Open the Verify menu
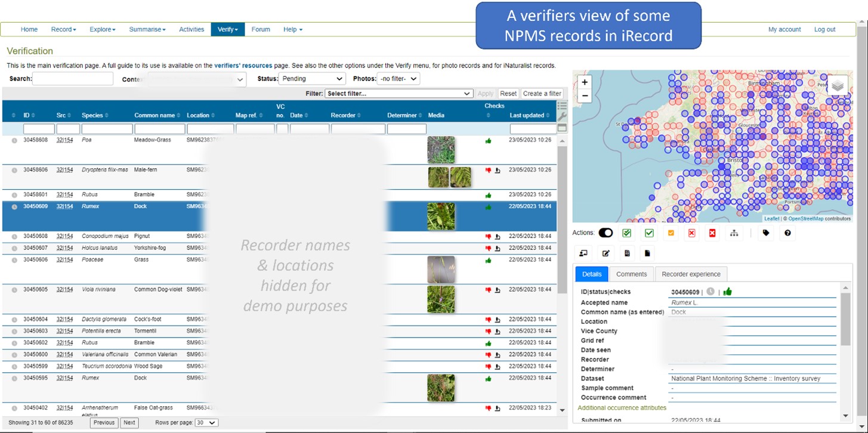The height and width of the screenshot is (433, 868). pyautogui.click(x=227, y=29)
